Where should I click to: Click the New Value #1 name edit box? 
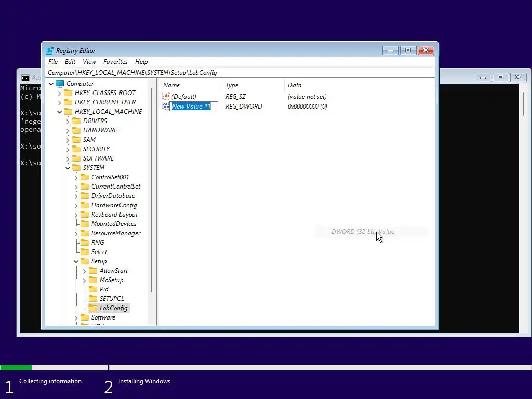tap(194, 106)
